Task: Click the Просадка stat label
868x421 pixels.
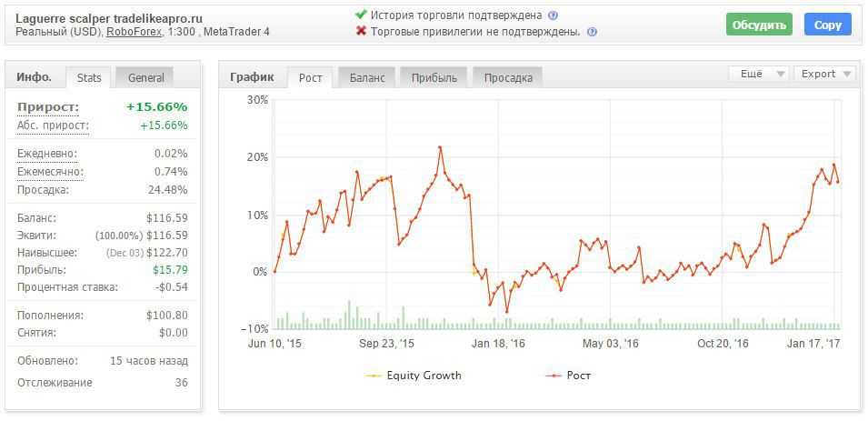Action: pyautogui.click(x=43, y=190)
